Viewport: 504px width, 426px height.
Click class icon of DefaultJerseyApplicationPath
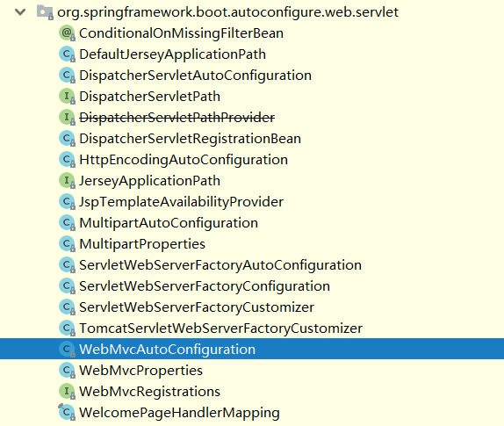68,54
